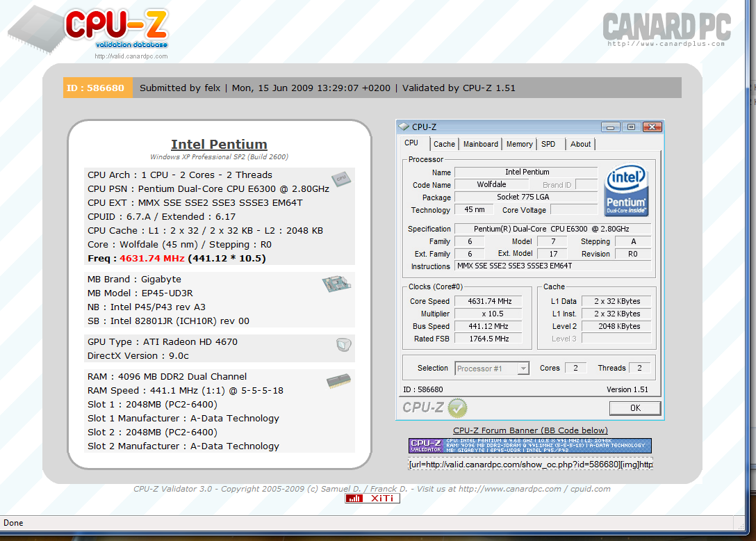Viewport: 756px width, 541px height.
Task: Click the Revision value R0
Action: 632,254
